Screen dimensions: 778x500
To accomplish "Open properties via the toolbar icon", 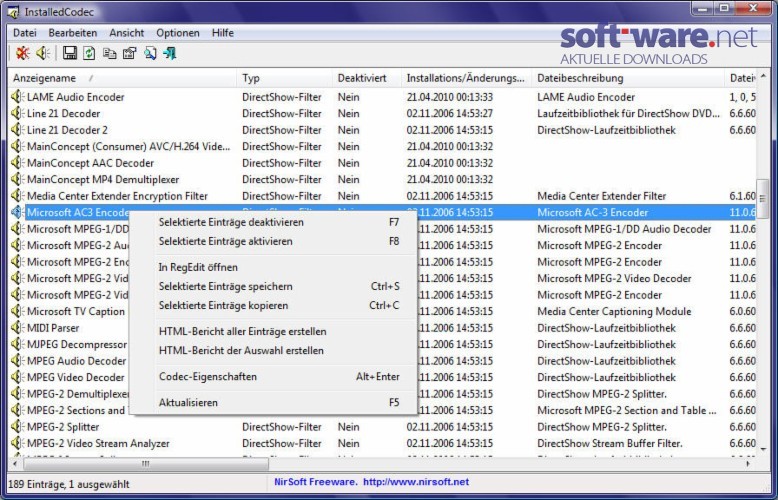I will pyautogui.click(x=129, y=53).
